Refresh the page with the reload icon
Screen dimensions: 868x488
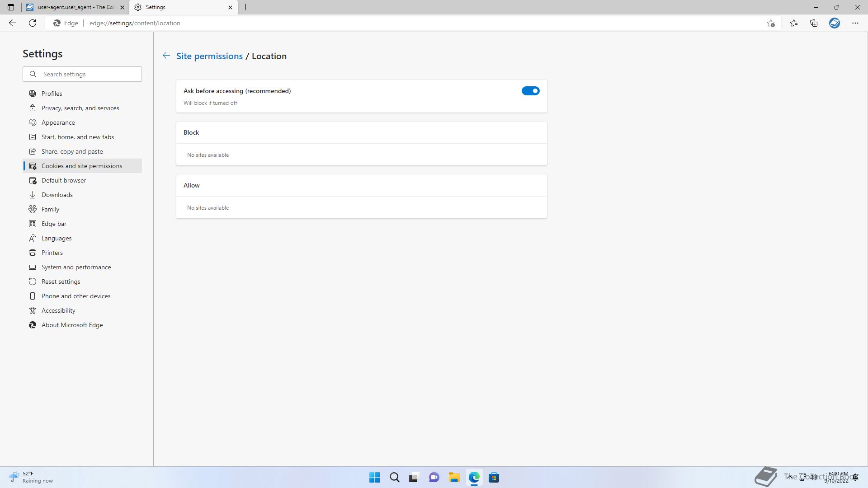pyautogui.click(x=33, y=23)
